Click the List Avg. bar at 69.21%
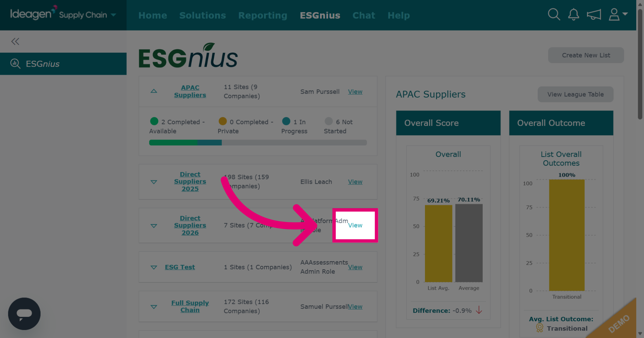644x338 pixels. click(x=438, y=243)
